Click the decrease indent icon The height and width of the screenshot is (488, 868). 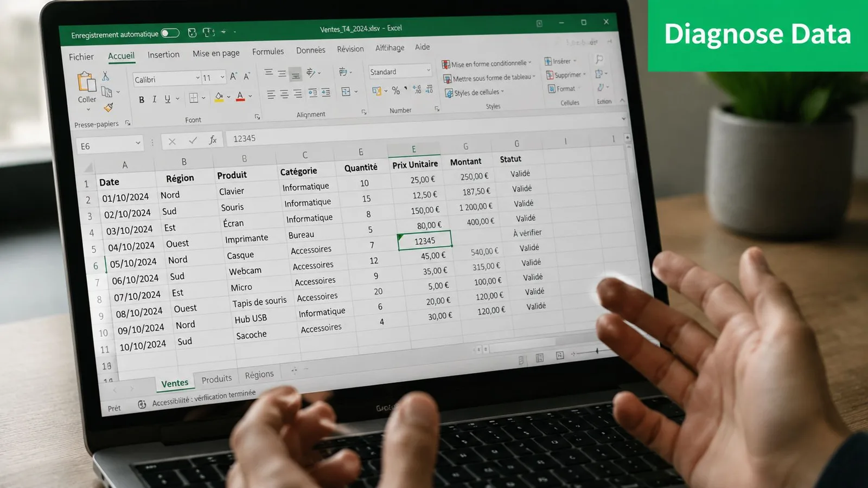313,93
